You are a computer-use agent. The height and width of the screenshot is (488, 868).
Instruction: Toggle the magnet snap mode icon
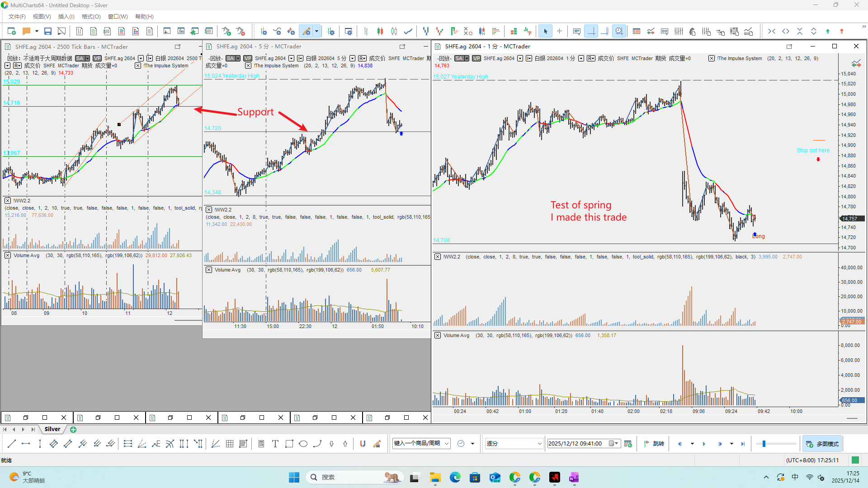(363, 444)
